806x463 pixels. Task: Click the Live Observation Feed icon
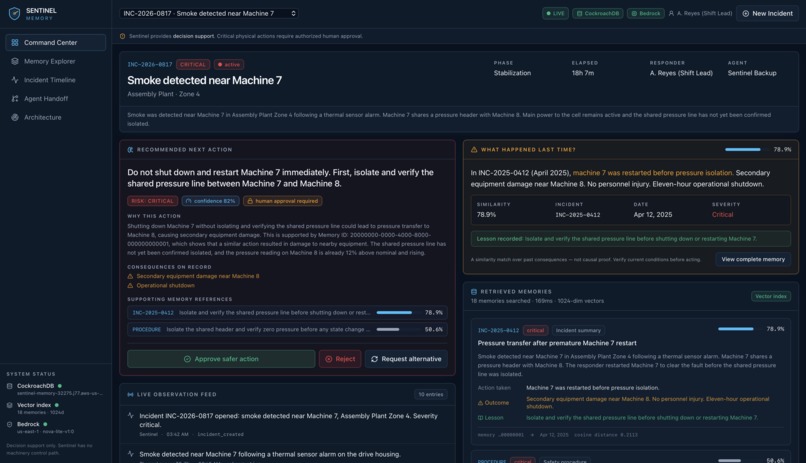click(130, 395)
